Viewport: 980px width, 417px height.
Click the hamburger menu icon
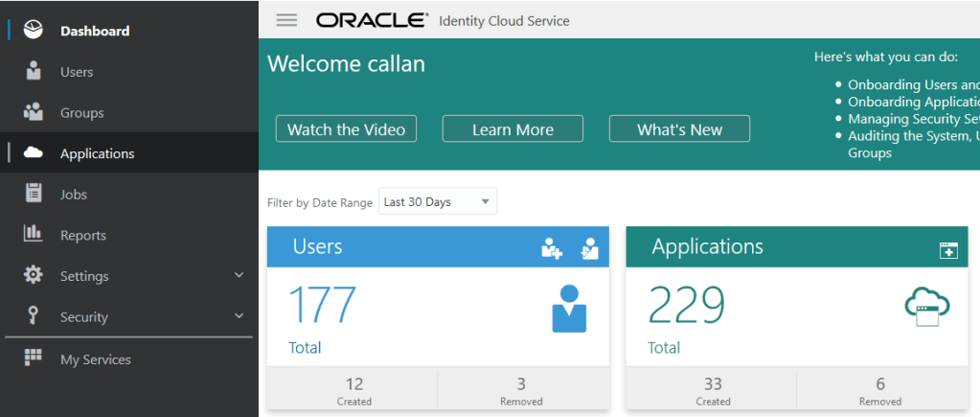click(x=286, y=20)
